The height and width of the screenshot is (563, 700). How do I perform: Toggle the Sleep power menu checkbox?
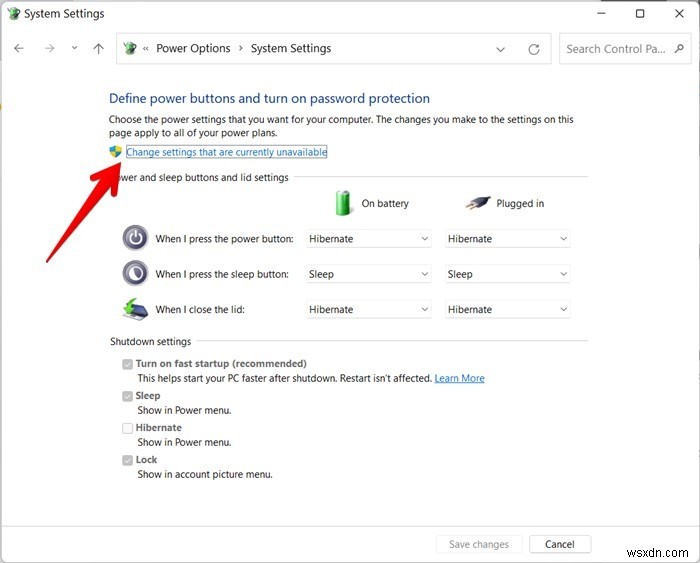(128, 396)
